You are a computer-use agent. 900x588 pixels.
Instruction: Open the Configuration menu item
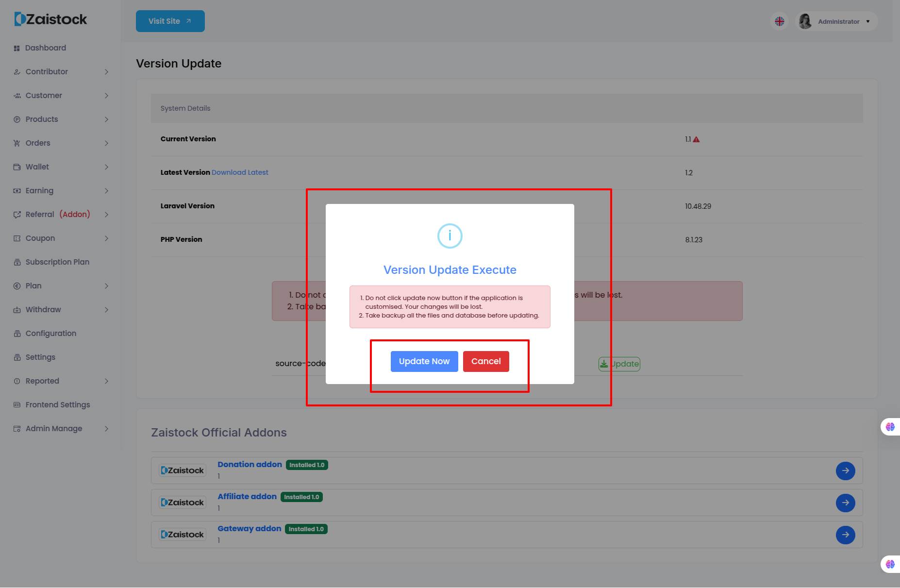click(x=51, y=334)
